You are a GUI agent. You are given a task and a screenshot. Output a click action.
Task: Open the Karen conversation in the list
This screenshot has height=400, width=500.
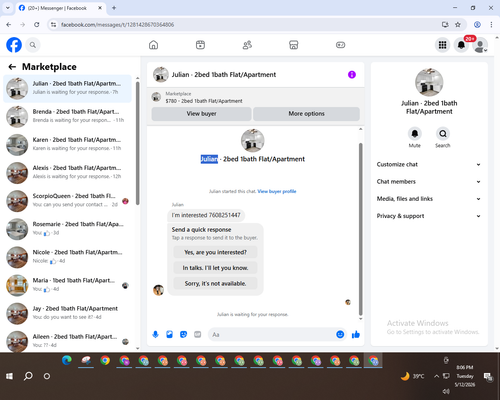tap(67, 145)
